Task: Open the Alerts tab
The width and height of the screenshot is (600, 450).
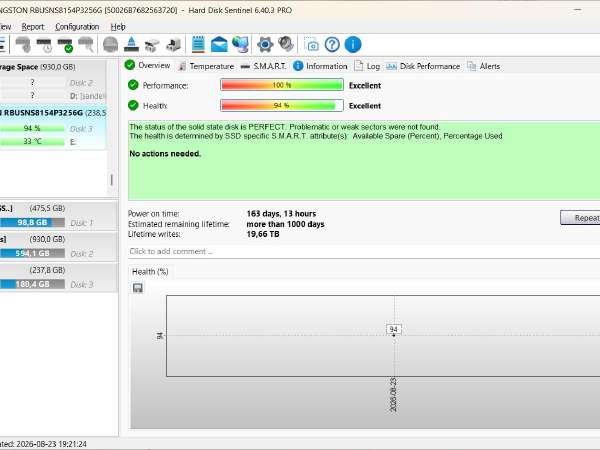Action: (x=484, y=66)
